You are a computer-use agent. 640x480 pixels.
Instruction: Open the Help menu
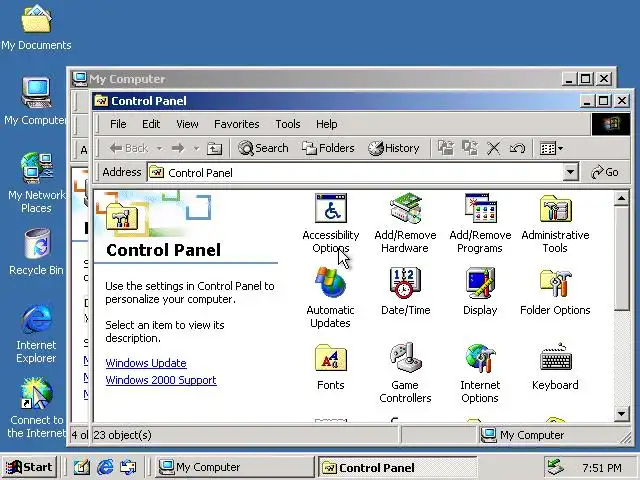327,124
